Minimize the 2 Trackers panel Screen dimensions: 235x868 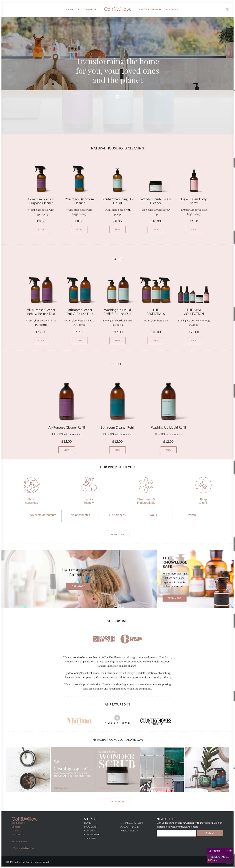coord(227,851)
